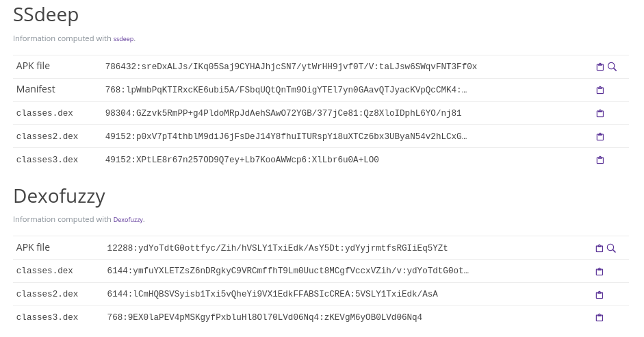Image resolution: width=644 pixels, height=337 pixels.
Task: Click the SSdeep APK file hash text
Action: point(291,67)
